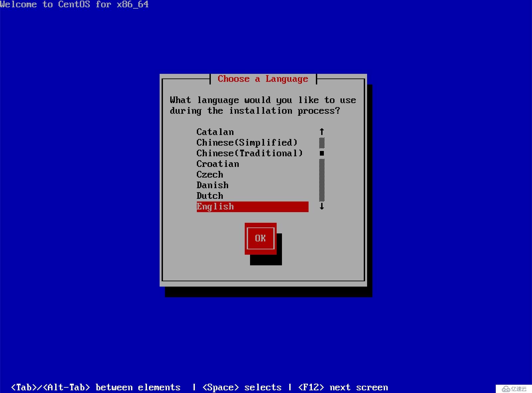Click the OK button
Screen dimensions: 532x393
[261, 238]
